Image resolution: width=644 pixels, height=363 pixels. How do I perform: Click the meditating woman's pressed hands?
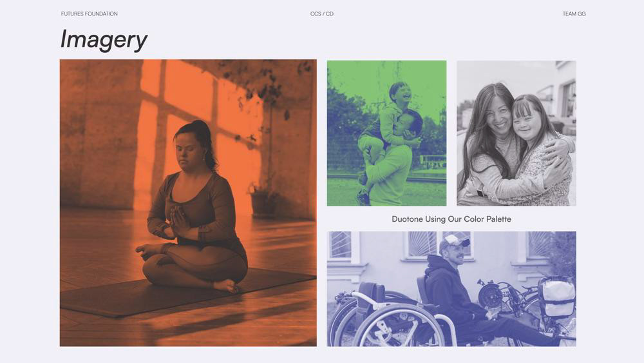[x=178, y=221]
